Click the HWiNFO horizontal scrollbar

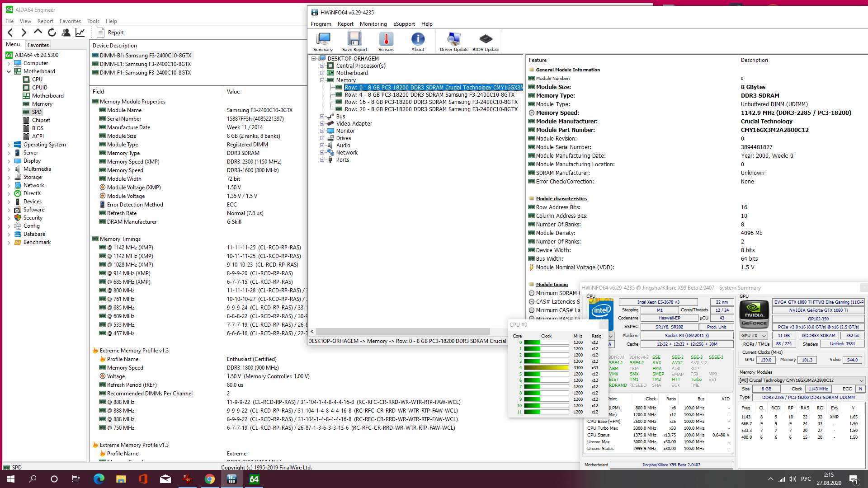402,332
